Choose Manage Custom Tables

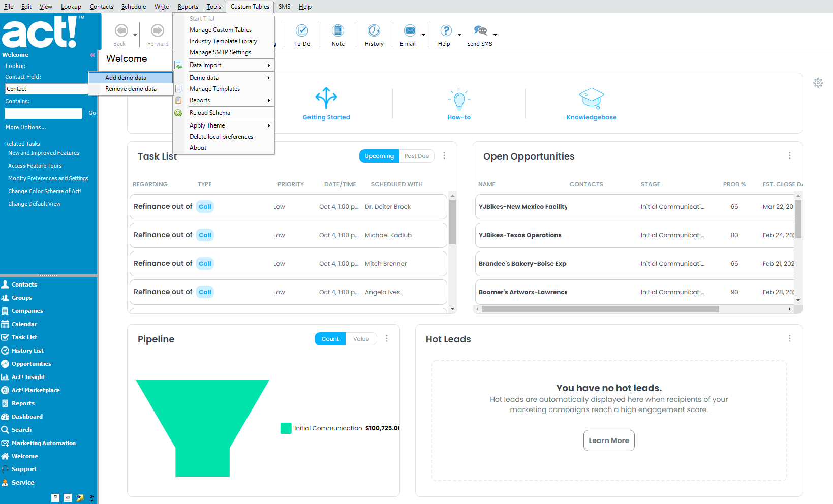[224, 30]
